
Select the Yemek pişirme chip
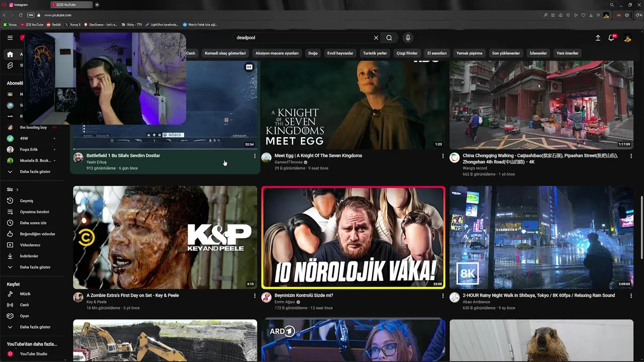point(469,53)
